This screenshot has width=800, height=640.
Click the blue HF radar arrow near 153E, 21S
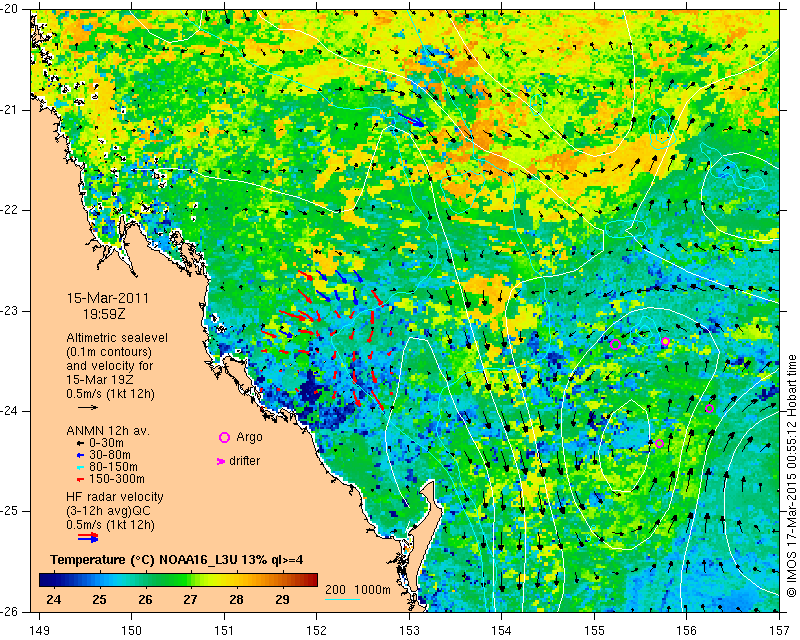pos(411,120)
